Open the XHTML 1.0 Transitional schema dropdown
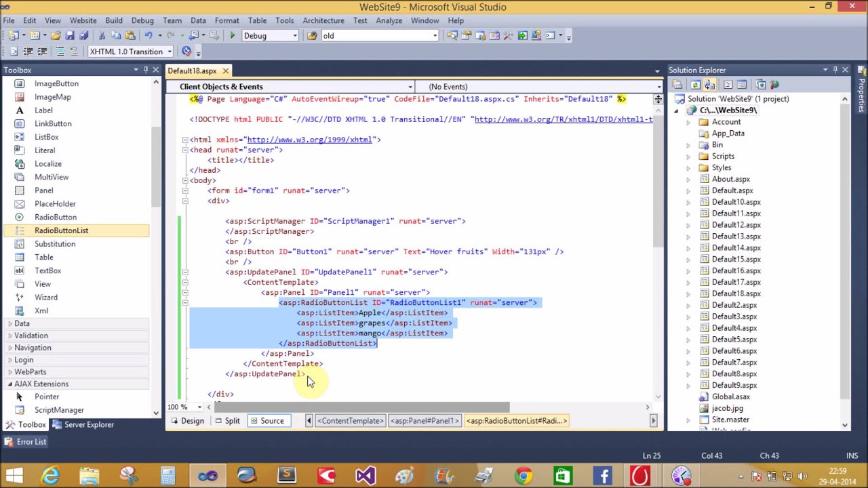 pos(170,52)
